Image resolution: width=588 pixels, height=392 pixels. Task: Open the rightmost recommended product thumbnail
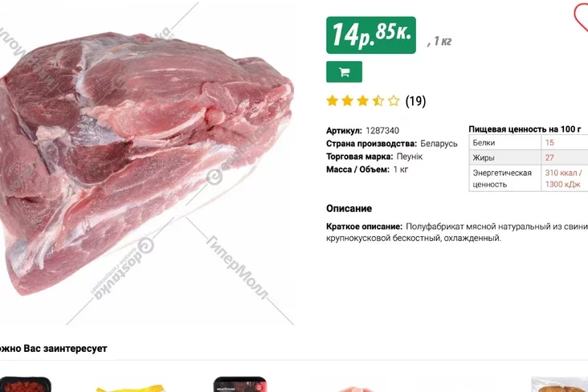pyautogui.click(x=560, y=385)
